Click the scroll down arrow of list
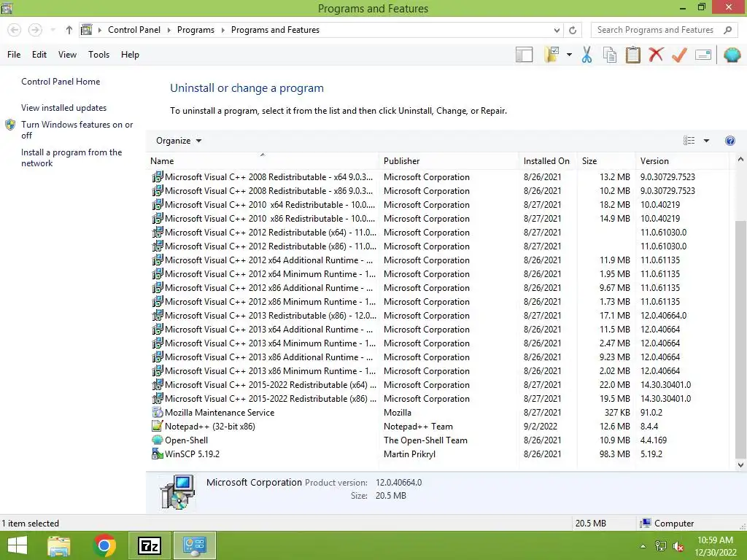The width and height of the screenshot is (747, 560). (740, 464)
